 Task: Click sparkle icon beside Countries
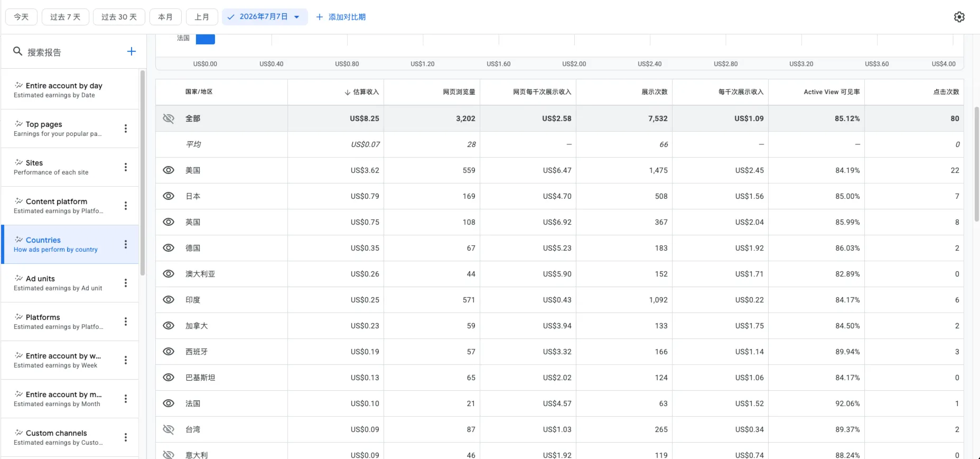(19, 240)
